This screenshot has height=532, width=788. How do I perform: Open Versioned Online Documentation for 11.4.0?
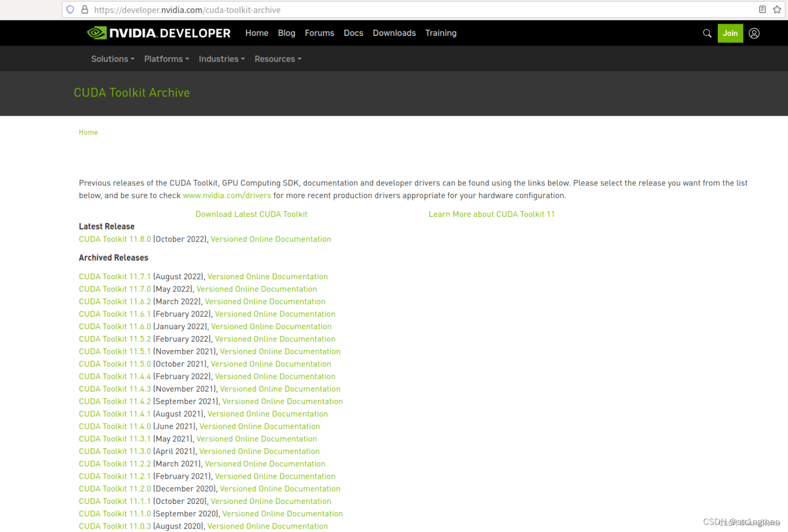click(x=259, y=426)
